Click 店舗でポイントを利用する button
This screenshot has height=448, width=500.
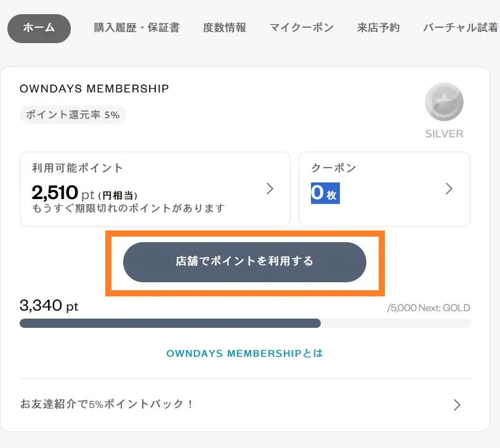point(244,262)
